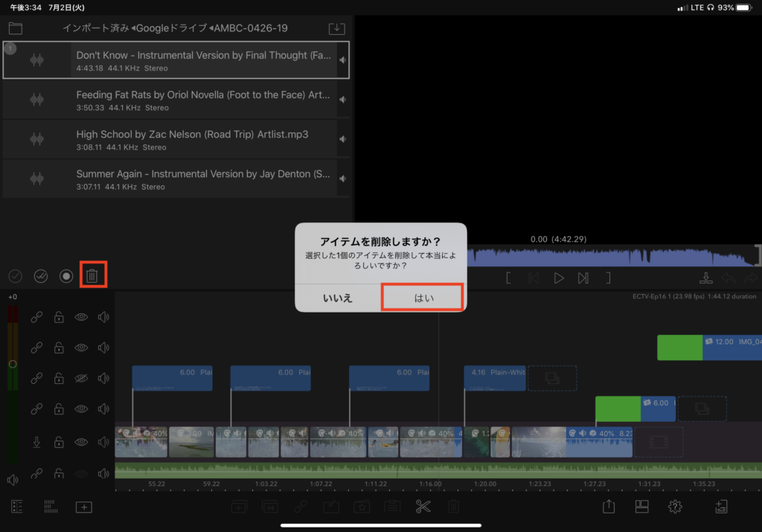The width and height of the screenshot is (762, 532).
Task: Jump to previous clip in preview
Action: click(x=534, y=278)
